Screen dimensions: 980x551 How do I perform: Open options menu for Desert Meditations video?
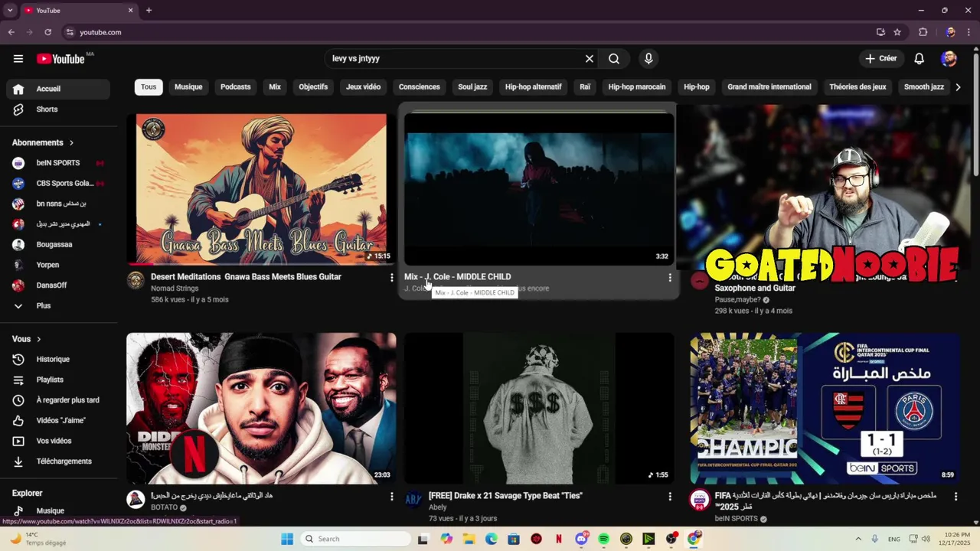(391, 278)
